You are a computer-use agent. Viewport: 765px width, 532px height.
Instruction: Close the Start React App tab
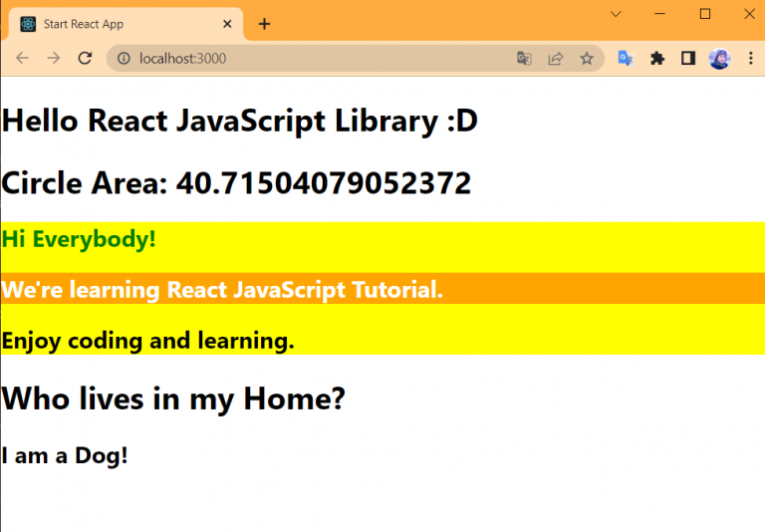coord(228,24)
